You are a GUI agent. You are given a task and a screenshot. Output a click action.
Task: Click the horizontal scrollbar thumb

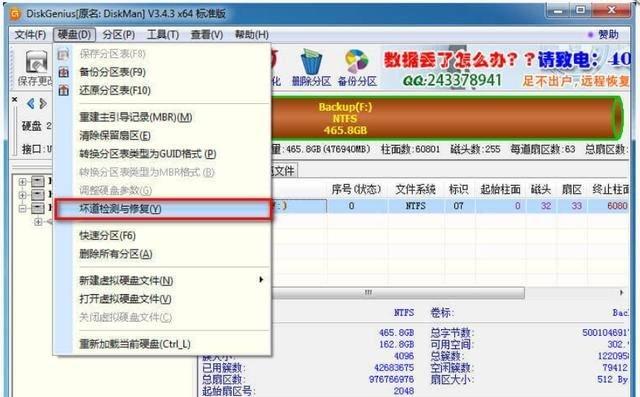pos(398,293)
